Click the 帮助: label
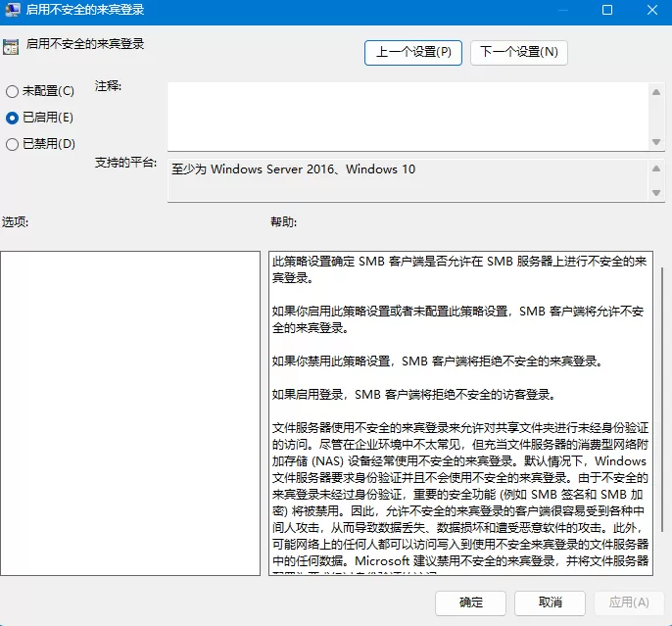This screenshot has height=626, width=672. 283,222
